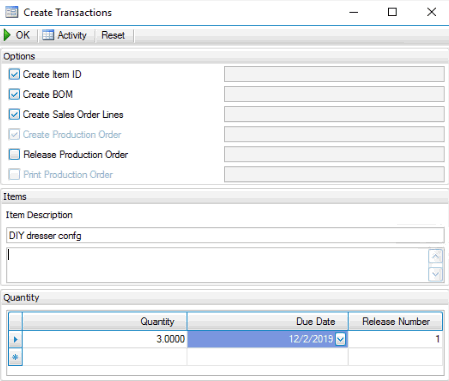
Task: Click the Quantity column header
Action: coord(105,321)
